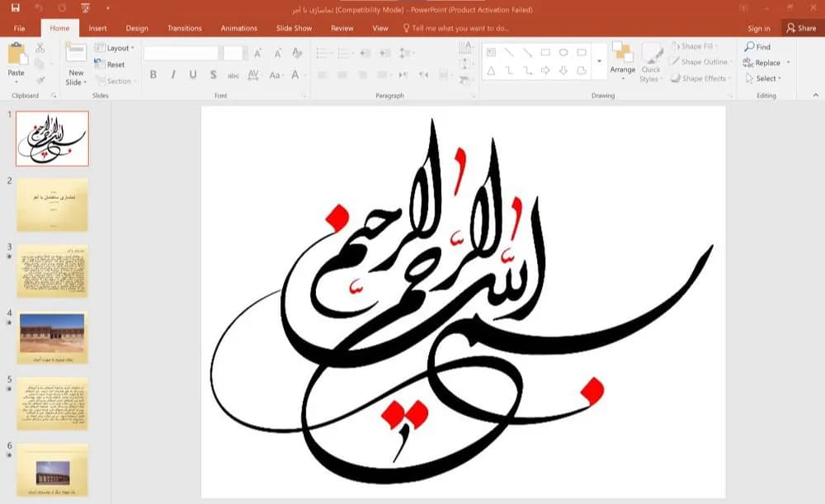Switch to the View tab
825x504 pixels.
tap(379, 28)
